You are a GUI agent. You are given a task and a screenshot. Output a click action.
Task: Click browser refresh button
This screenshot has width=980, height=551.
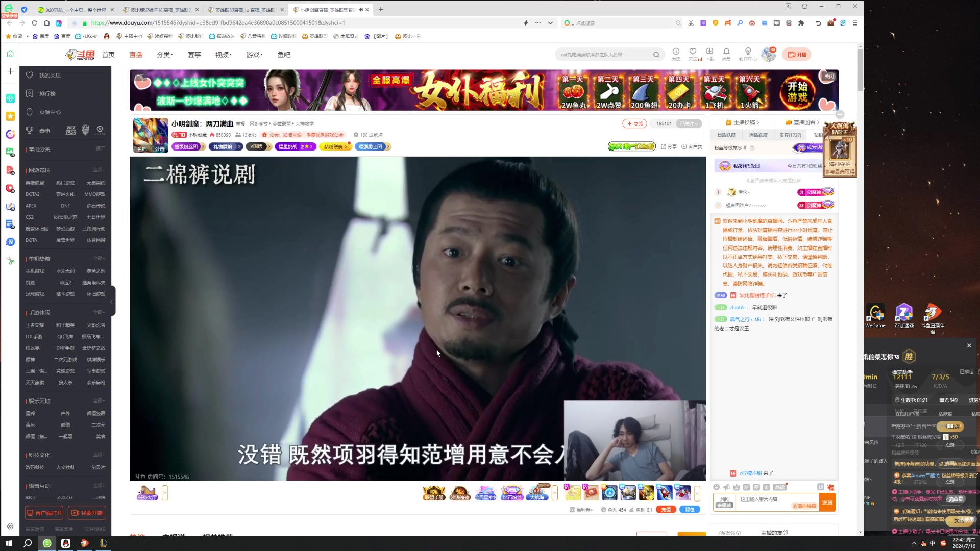tap(34, 23)
